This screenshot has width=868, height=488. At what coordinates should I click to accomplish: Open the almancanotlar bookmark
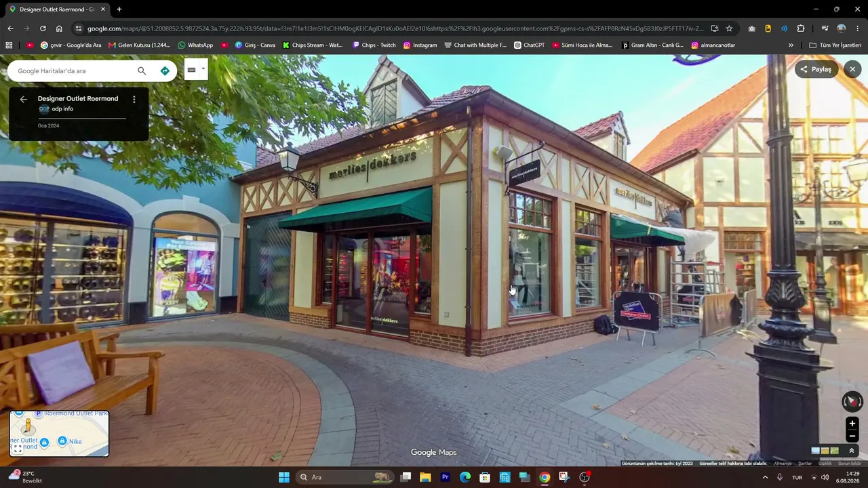(713, 45)
